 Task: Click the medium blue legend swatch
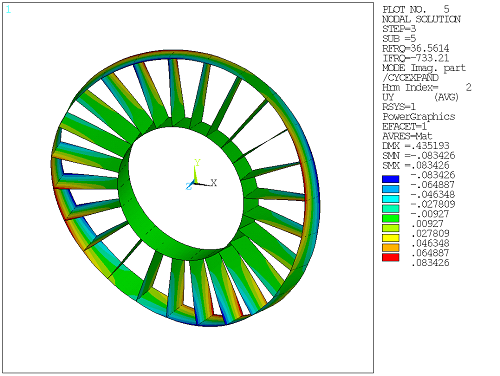click(x=390, y=189)
